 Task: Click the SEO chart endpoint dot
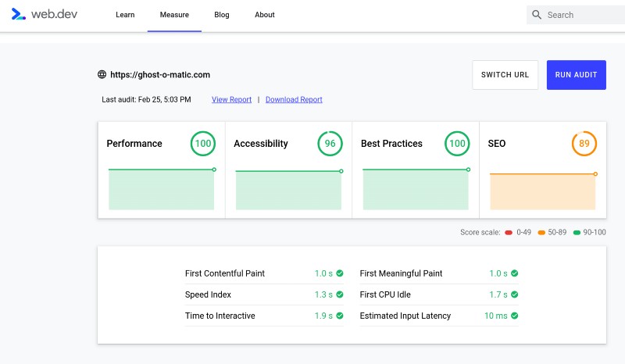pyautogui.click(x=595, y=174)
